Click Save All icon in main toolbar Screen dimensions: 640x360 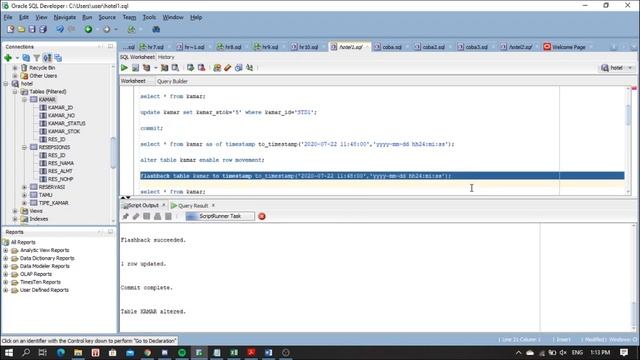(x=43, y=29)
